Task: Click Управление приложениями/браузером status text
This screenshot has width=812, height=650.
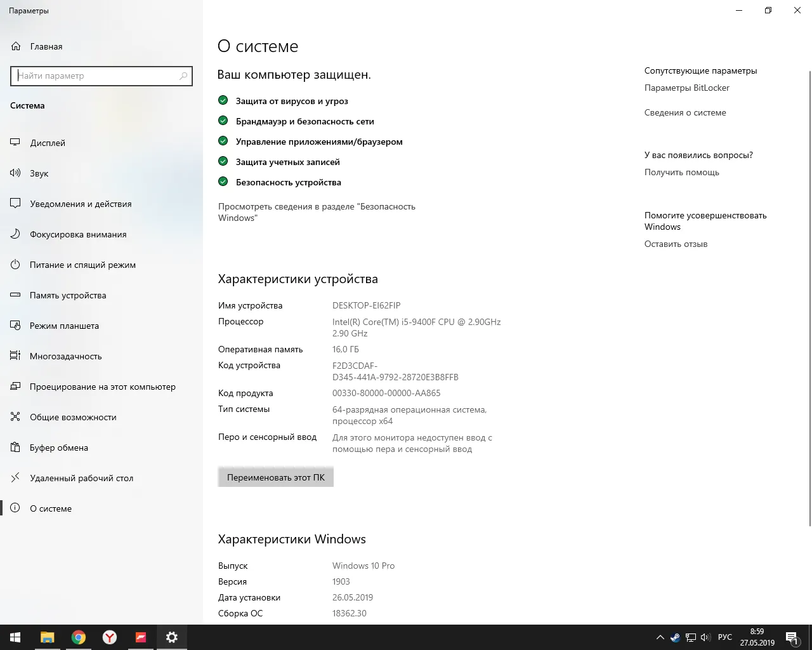Action: tap(319, 142)
